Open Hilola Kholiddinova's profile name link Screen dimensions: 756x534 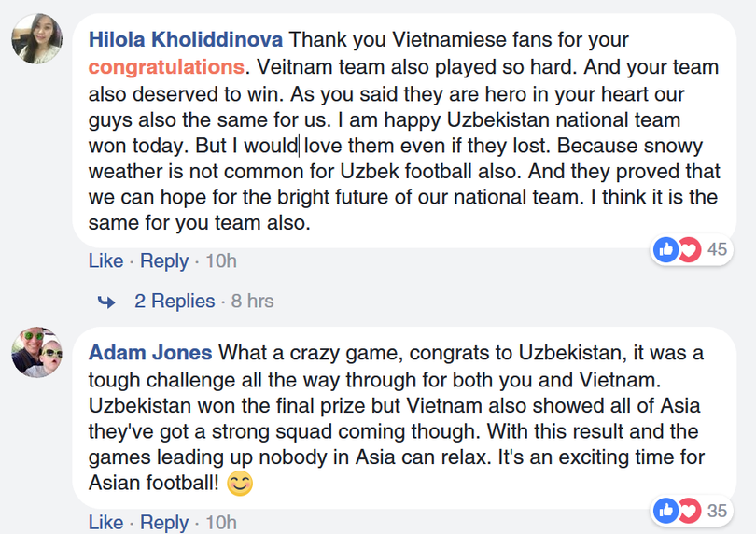click(x=186, y=41)
